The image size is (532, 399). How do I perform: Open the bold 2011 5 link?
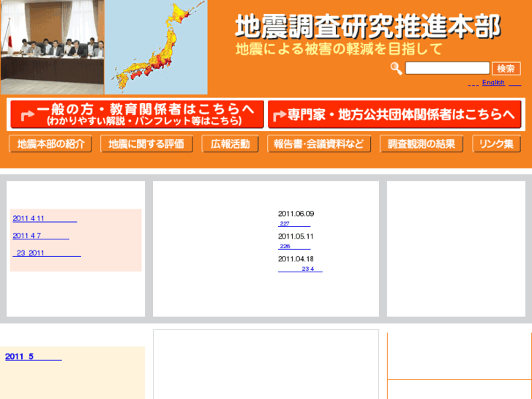pos(33,357)
